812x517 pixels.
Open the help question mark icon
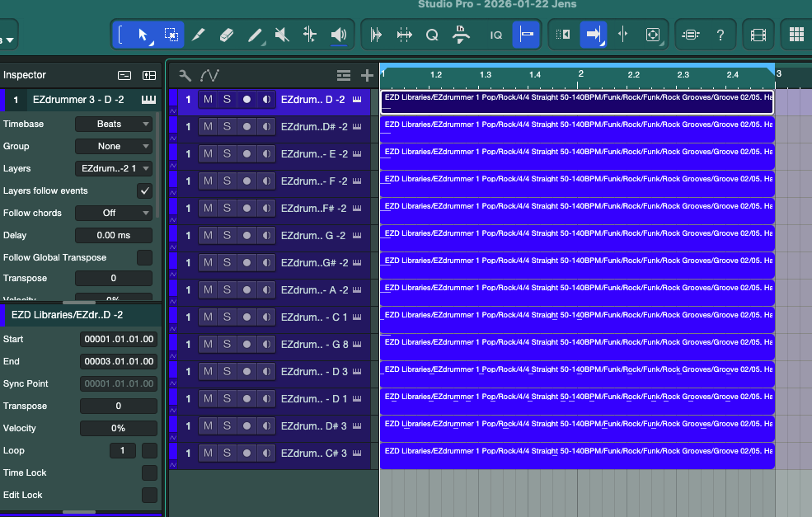(x=720, y=35)
